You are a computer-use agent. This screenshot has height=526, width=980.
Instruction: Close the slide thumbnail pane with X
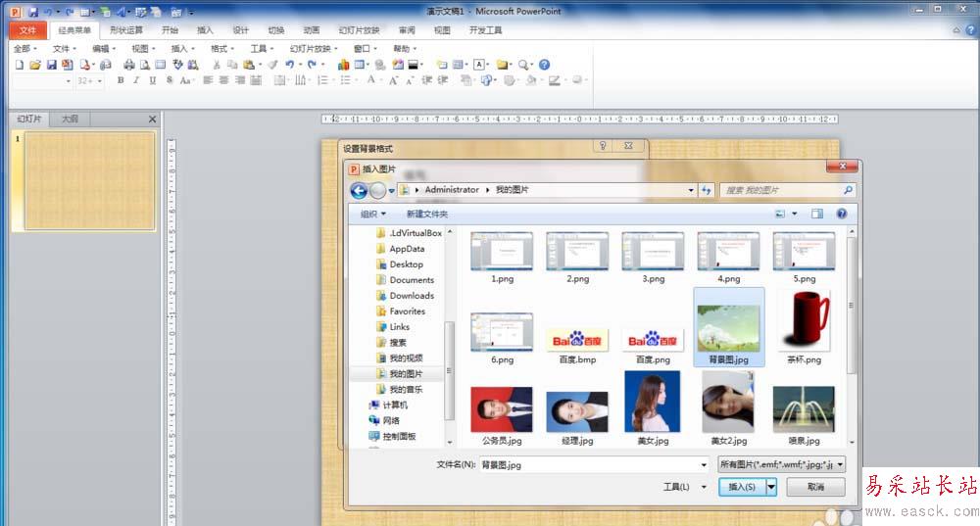click(152, 120)
